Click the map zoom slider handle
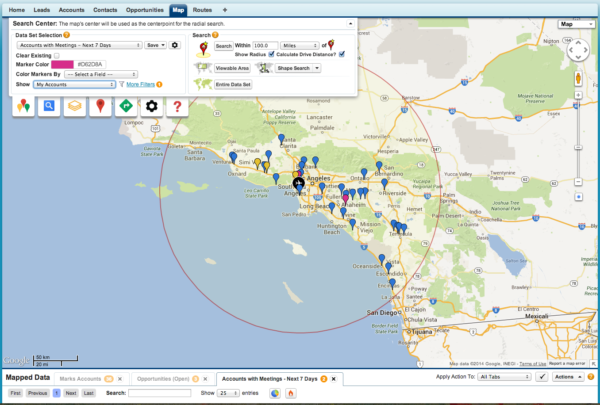Screen dimensions: 600x405 [x=578, y=148]
